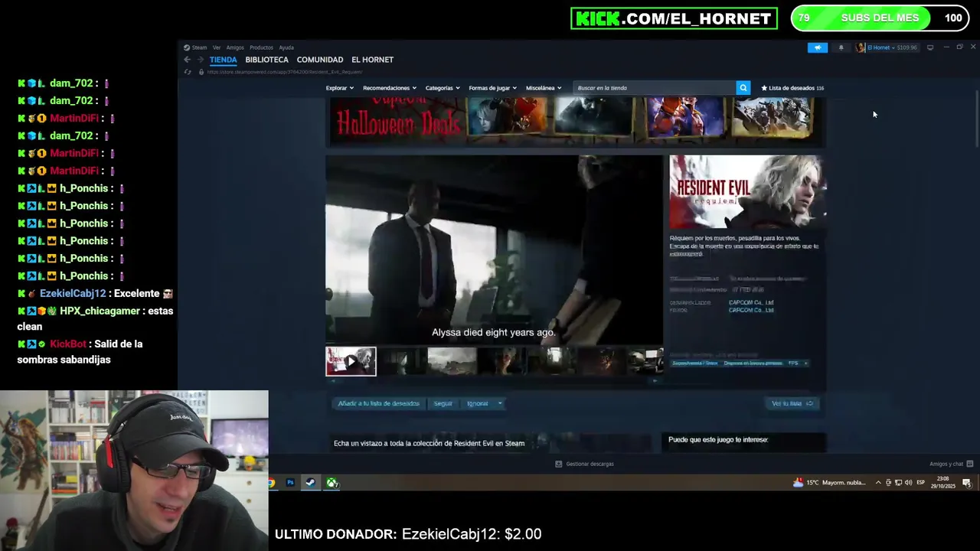Image resolution: width=980 pixels, height=551 pixels.
Task: Open the Productos menu
Action: (261, 47)
